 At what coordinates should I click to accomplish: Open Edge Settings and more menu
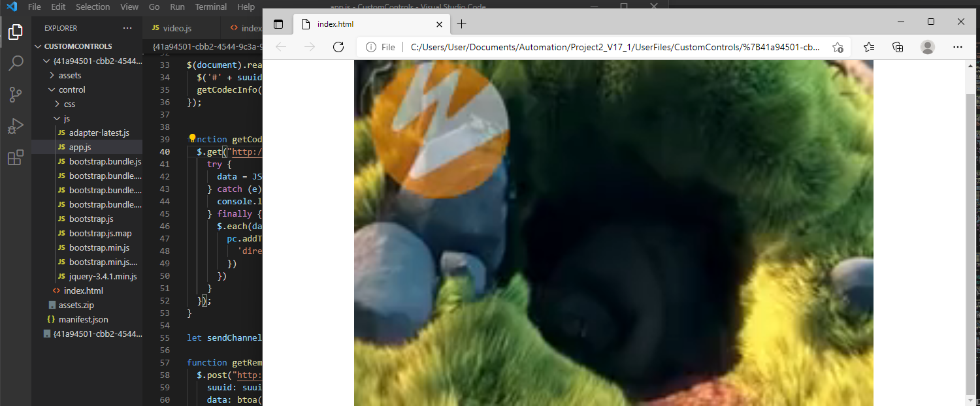[x=958, y=47]
